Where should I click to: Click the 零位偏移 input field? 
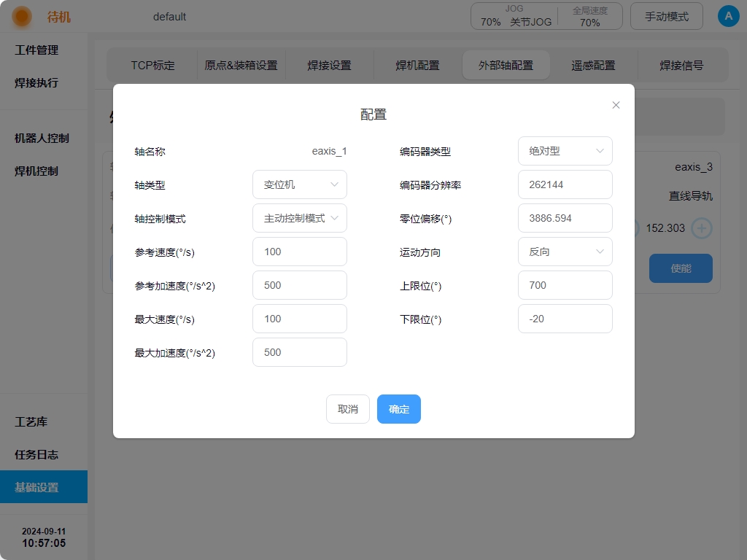tap(565, 218)
